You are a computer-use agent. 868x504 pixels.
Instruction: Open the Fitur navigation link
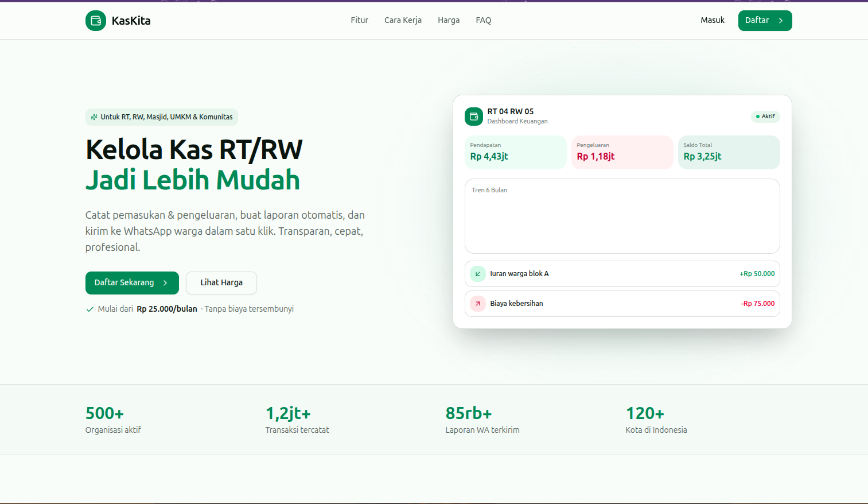coord(360,20)
